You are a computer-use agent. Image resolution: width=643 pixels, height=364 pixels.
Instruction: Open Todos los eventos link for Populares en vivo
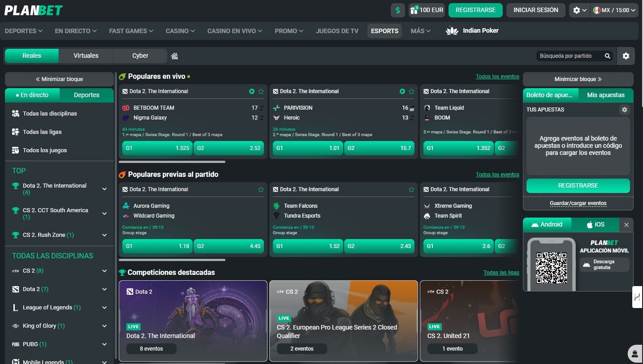497,77
